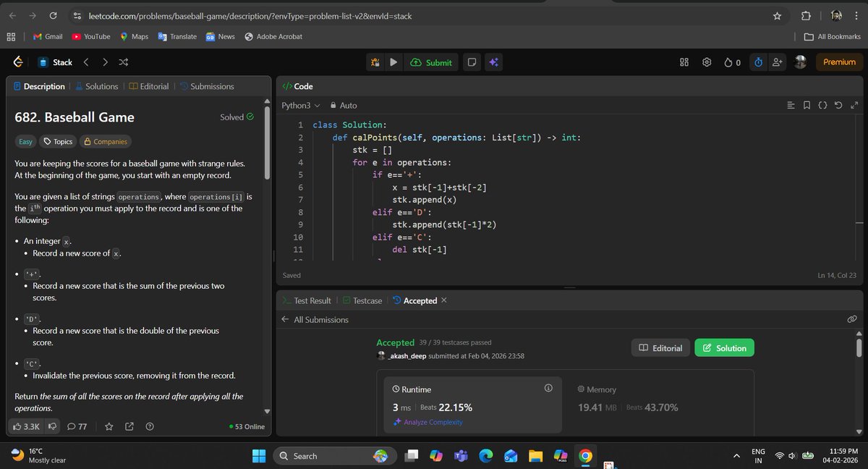
Task: Open LeetCode settings gear
Action: 707,62
